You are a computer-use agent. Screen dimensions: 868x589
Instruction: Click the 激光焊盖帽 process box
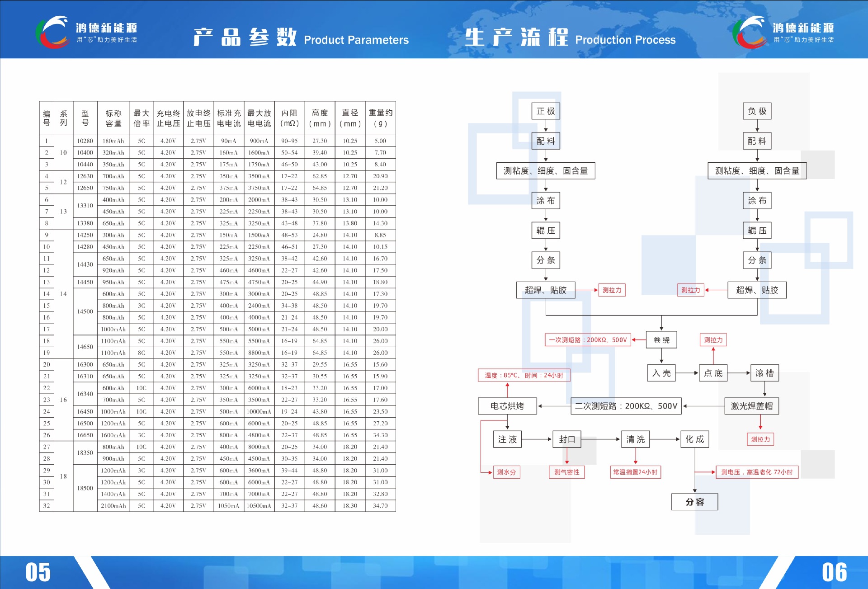pos(751,406)
